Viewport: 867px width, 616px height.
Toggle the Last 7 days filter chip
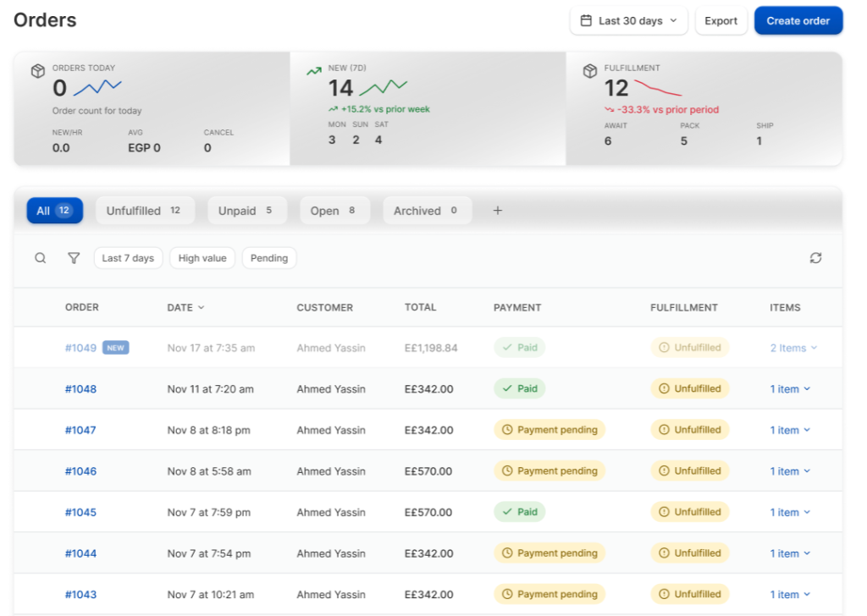[128, 257]
